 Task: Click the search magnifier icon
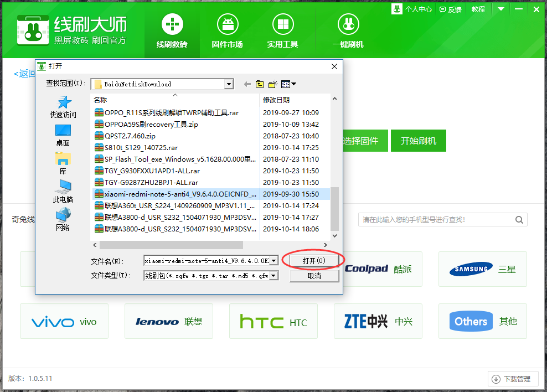click(519, 220)
